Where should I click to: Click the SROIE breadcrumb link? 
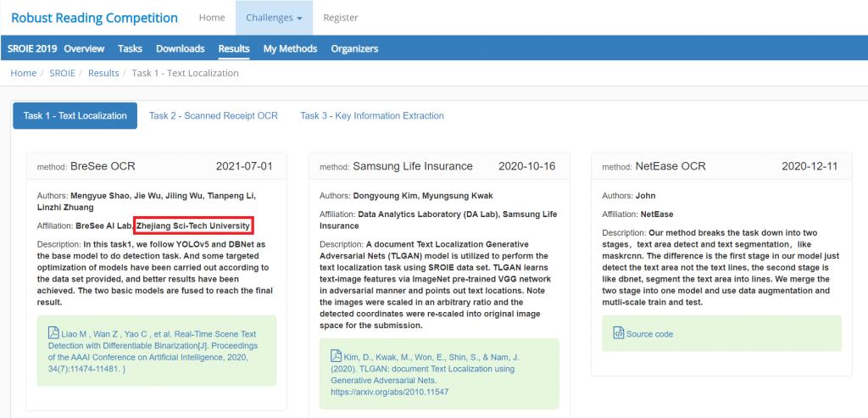(62, 73)
